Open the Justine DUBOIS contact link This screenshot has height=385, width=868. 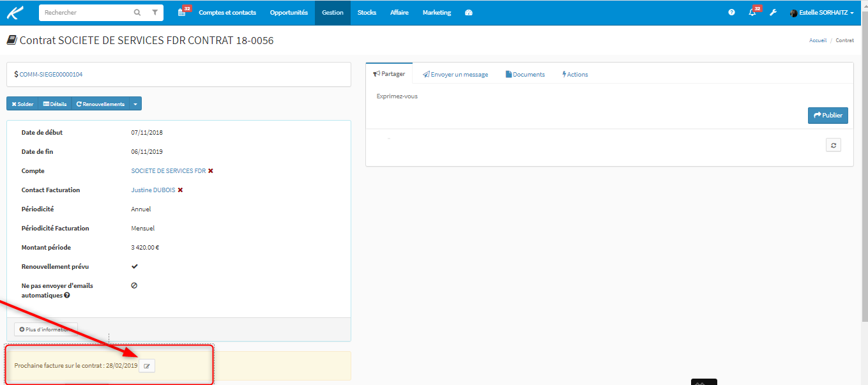153,190
